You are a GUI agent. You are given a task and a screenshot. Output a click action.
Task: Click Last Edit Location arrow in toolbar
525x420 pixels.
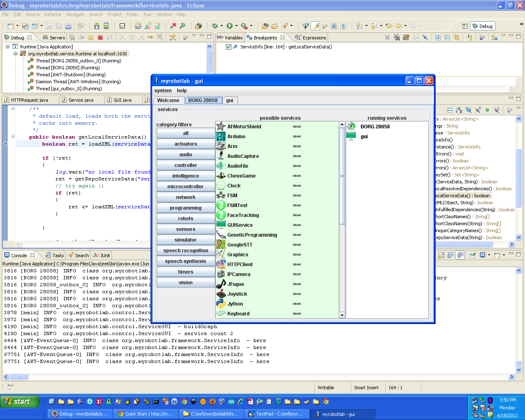389,26
